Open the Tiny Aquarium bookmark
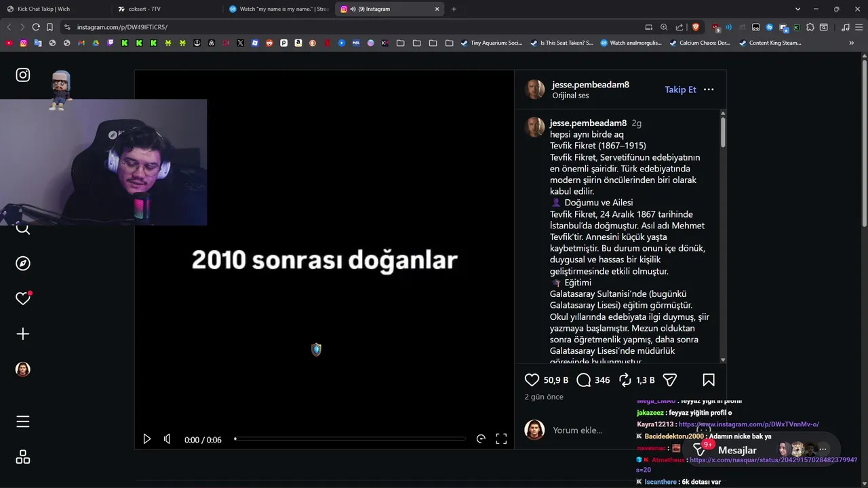The image size is (868, 488). point(492,43)
